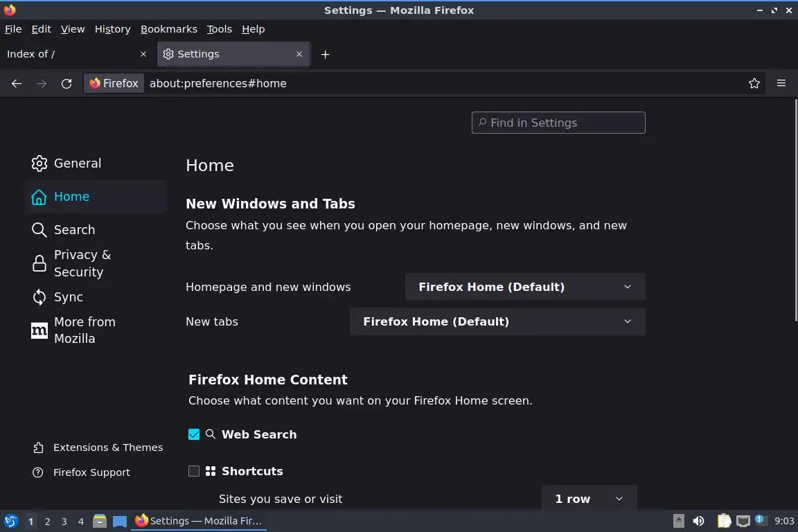Click the vertical page scrollbar

[x=795, y=211]
